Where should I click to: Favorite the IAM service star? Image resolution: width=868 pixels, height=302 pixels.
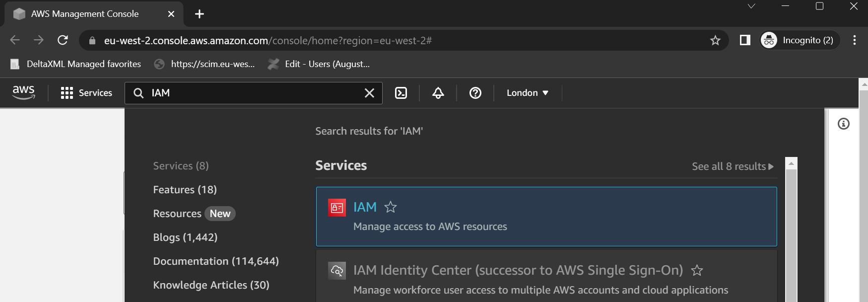pos(391,207)
